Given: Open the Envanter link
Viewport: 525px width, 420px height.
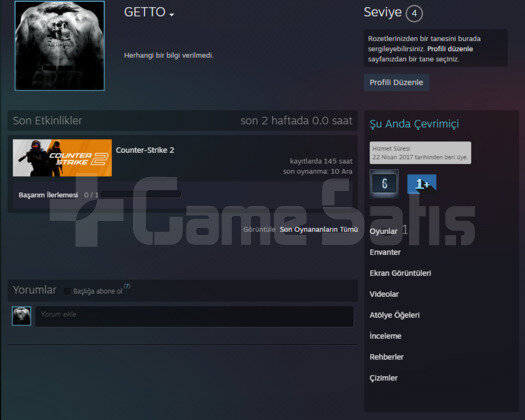Looking at the screenshot, I should (x=385, y=252).
